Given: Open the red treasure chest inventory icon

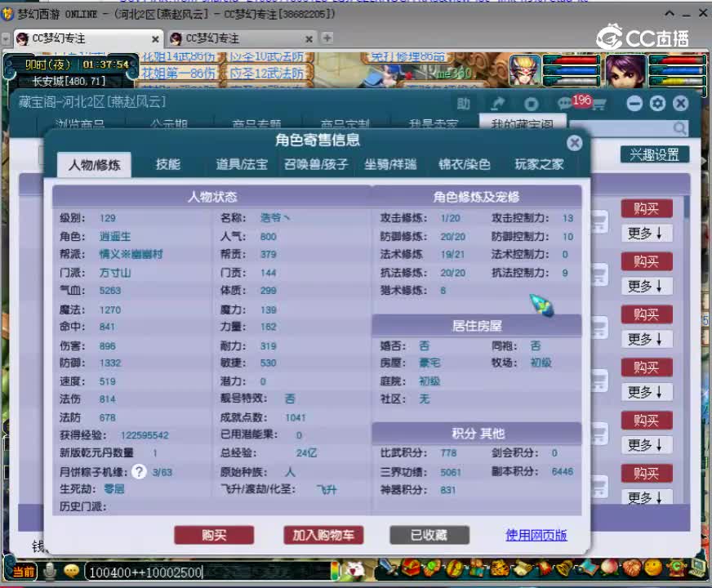Looking at the screenshot, I should 410,568.
